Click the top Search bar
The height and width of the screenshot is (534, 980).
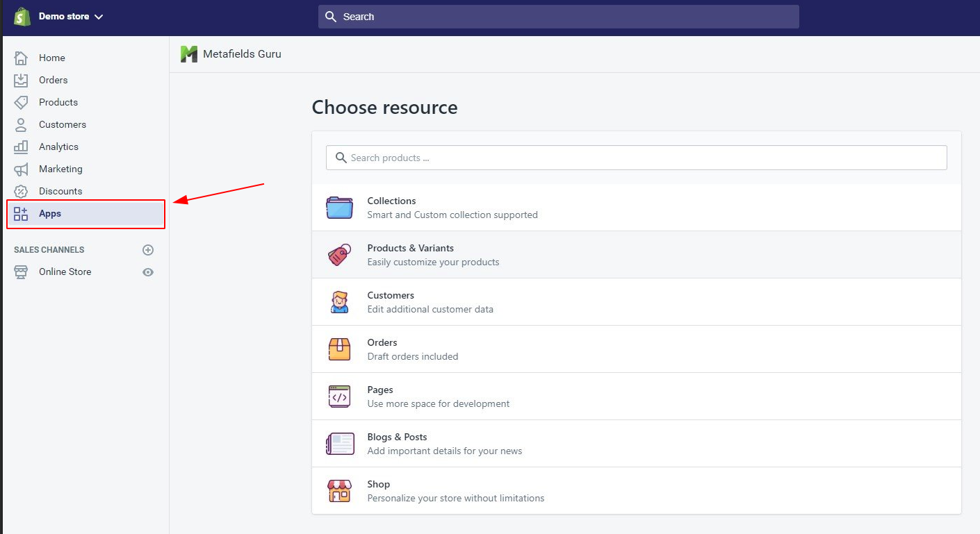pyautogui.click(x=558, y=17)
